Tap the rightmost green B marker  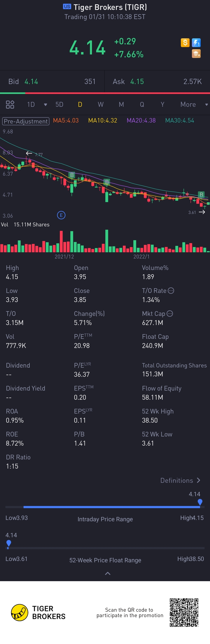click(201, 194)
